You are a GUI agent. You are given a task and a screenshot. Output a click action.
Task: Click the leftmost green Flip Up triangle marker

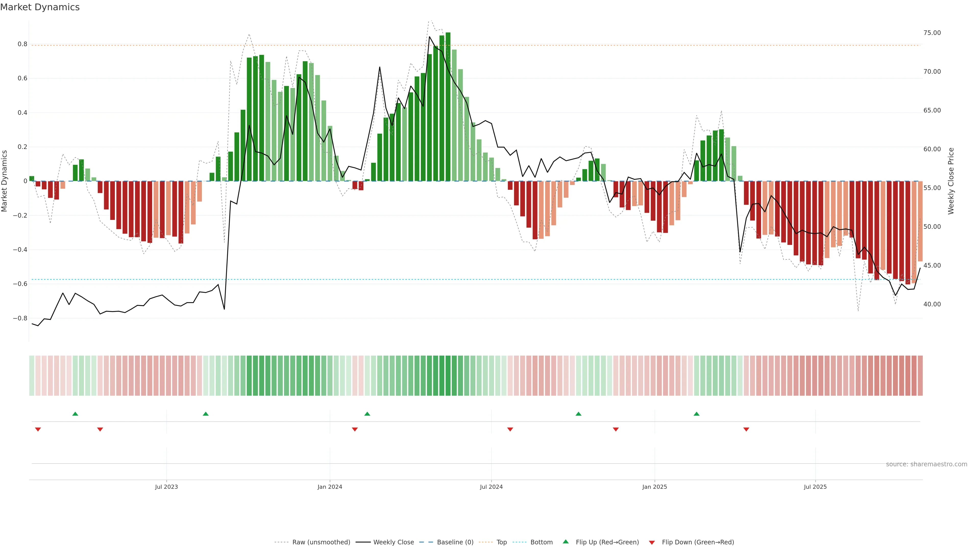(x=75, y=414)
